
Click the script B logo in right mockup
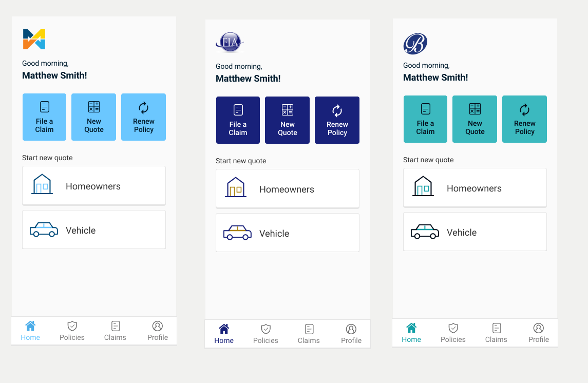coord(415,44)
